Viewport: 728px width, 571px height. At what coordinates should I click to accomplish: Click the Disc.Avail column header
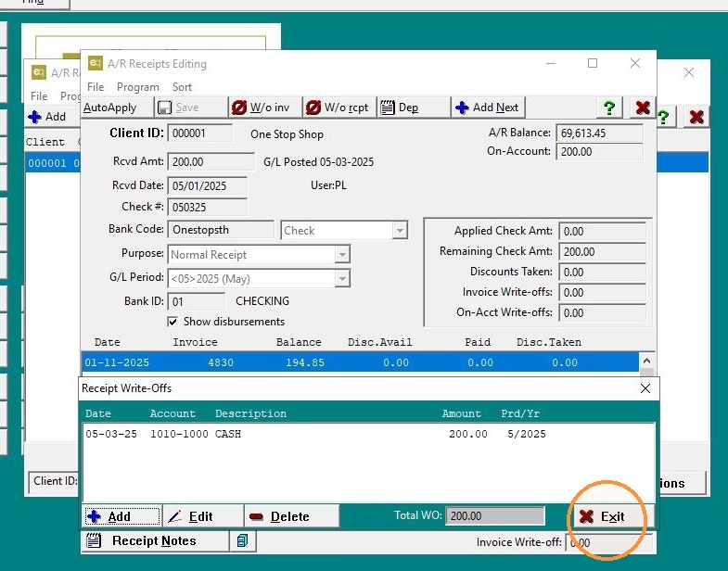(380, 342)
